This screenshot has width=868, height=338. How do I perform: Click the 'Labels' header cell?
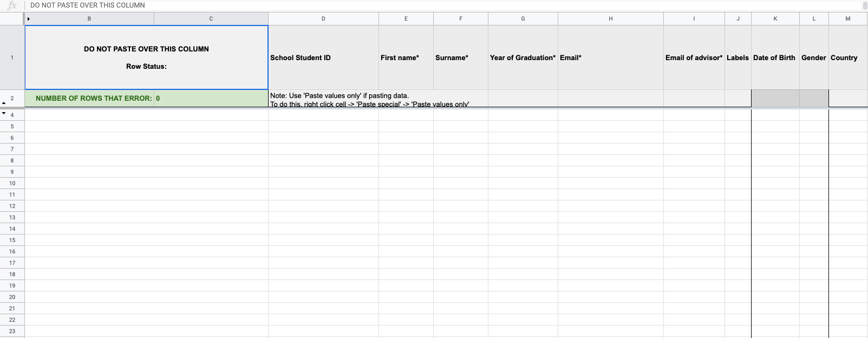click(738, 57)
